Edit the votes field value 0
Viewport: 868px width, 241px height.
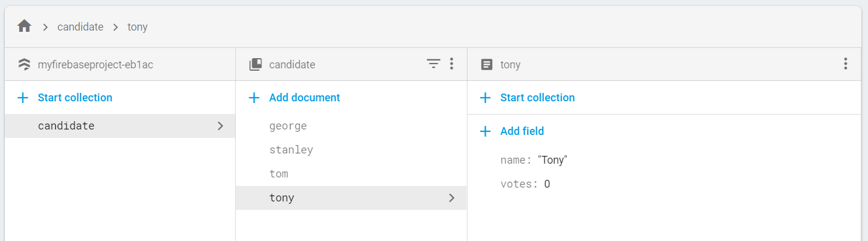click(547, 184)
